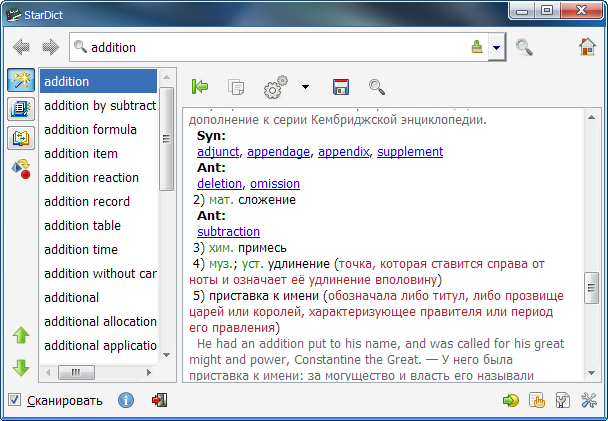Open preferences wrench icon at bottom right

coord(588,400)
